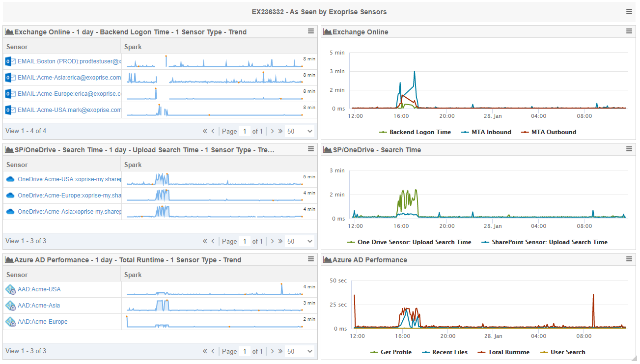Click the next page arrow under the Exchange Online table
The height and width of the screenshot is (364, 640).
272,131
